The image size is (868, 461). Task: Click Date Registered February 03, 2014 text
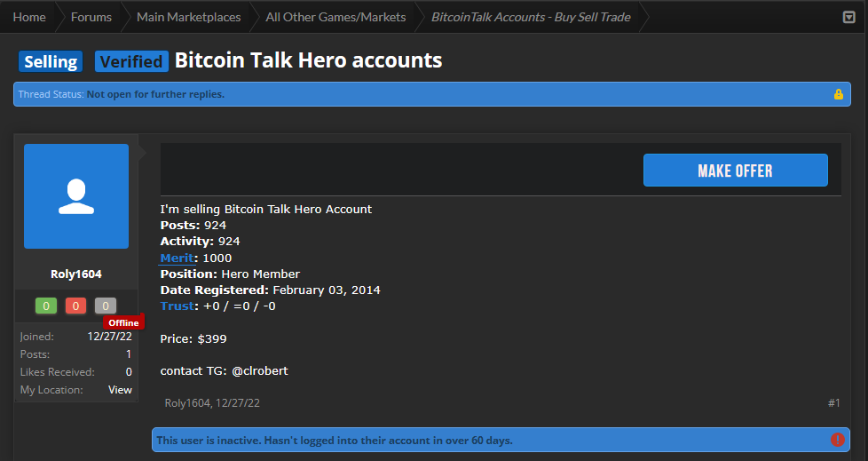[270, 290]
